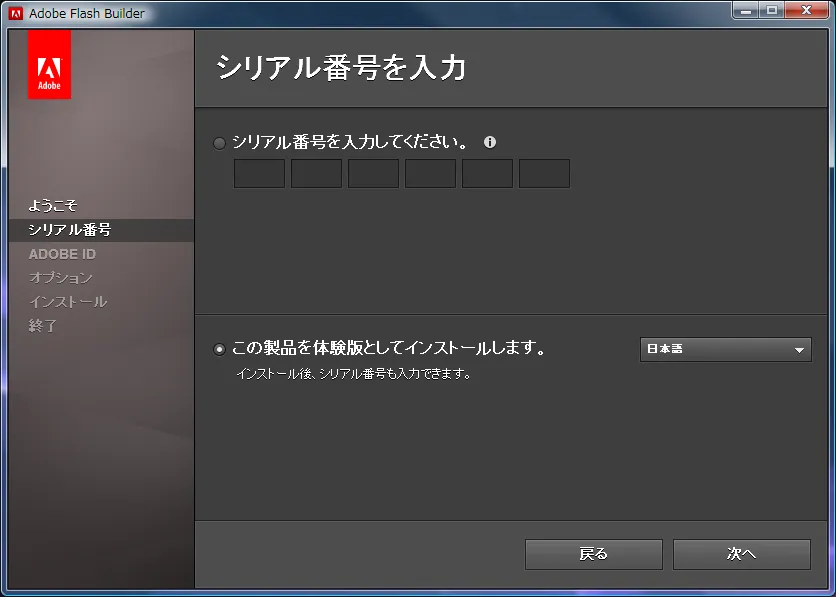Select the install as trial radio button
This screenshot has width=836, height=597.
(x=219, y=349)
